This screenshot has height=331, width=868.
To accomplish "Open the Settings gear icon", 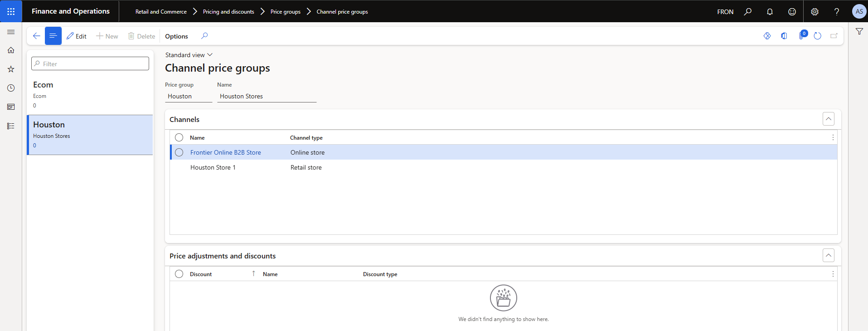I will point(815,12).
